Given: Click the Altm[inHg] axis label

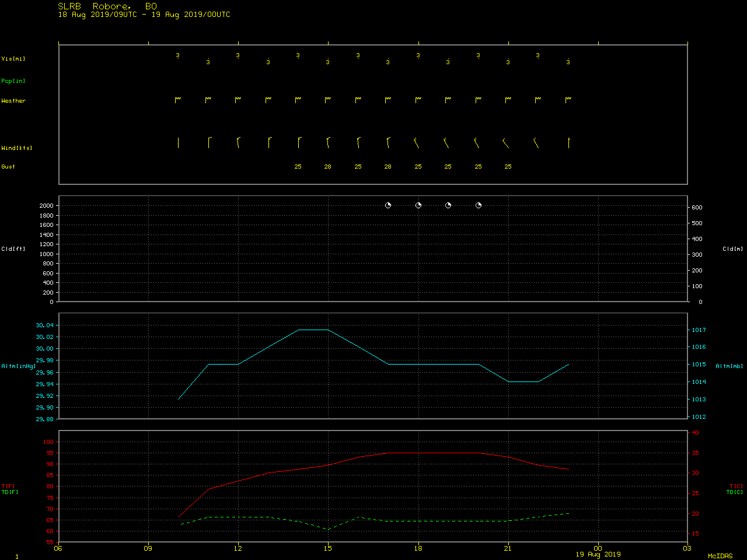Looking at the screenshot, I should pos(19,366).
